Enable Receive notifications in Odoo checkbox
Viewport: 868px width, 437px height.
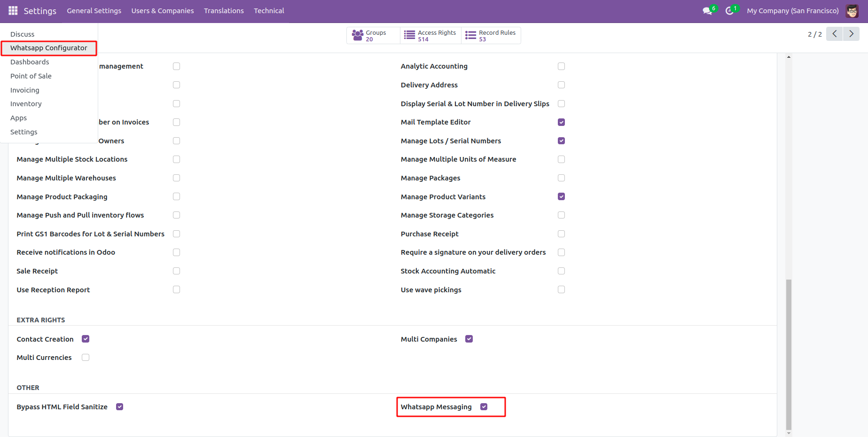[176, 252]
